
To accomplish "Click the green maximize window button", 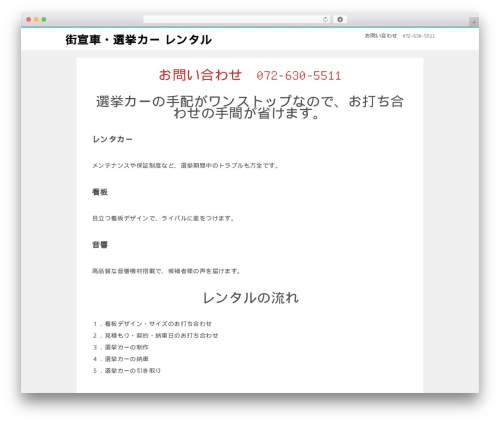I will (x=44, y=19).
